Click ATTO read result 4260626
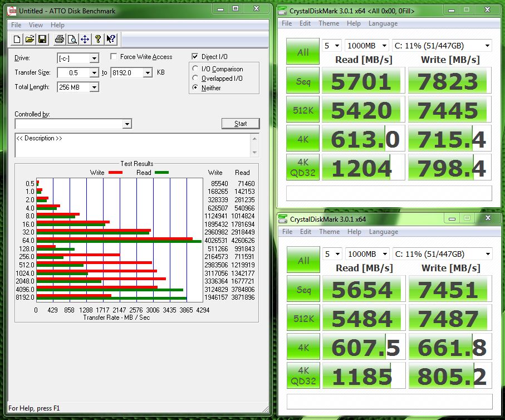The image size is (505, 420). click(243, 241)
